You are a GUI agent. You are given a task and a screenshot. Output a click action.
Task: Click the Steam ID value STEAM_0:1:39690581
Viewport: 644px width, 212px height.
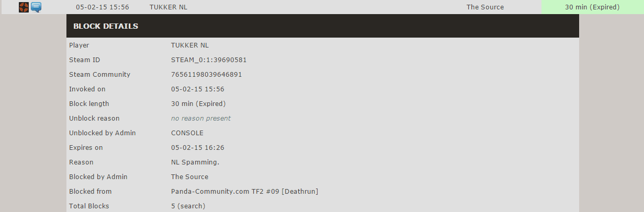[x=209, y=60]
